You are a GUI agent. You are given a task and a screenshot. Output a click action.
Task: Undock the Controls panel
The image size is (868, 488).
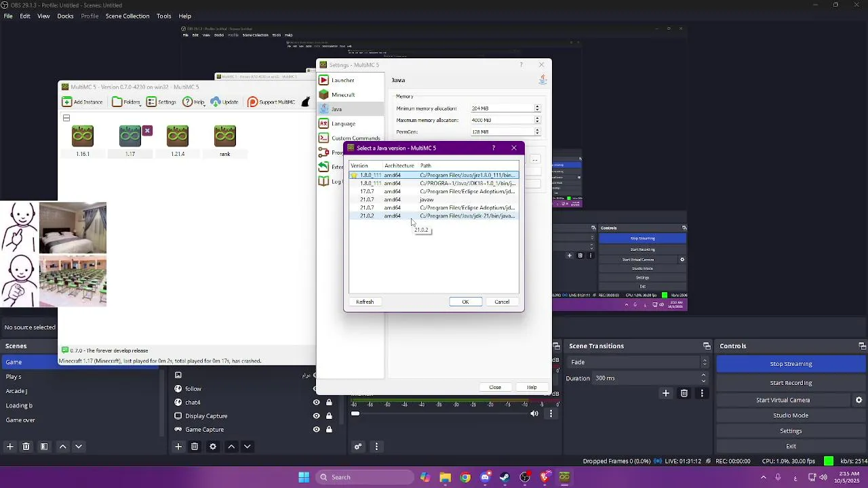pos(861,346)
